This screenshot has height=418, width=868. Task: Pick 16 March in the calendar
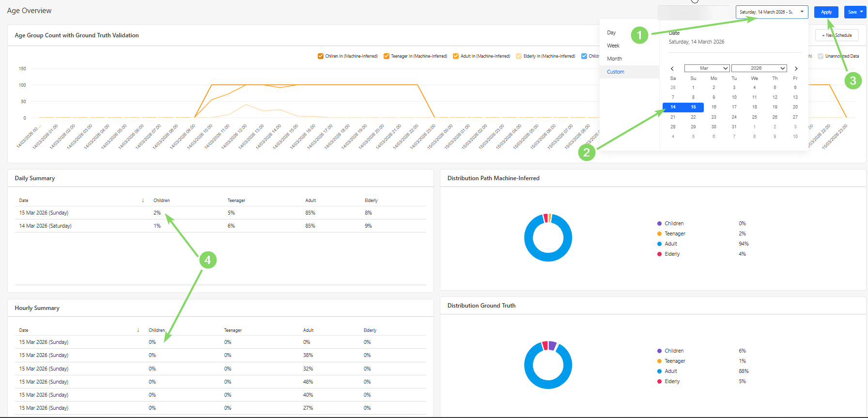click(x=713, y=107)
